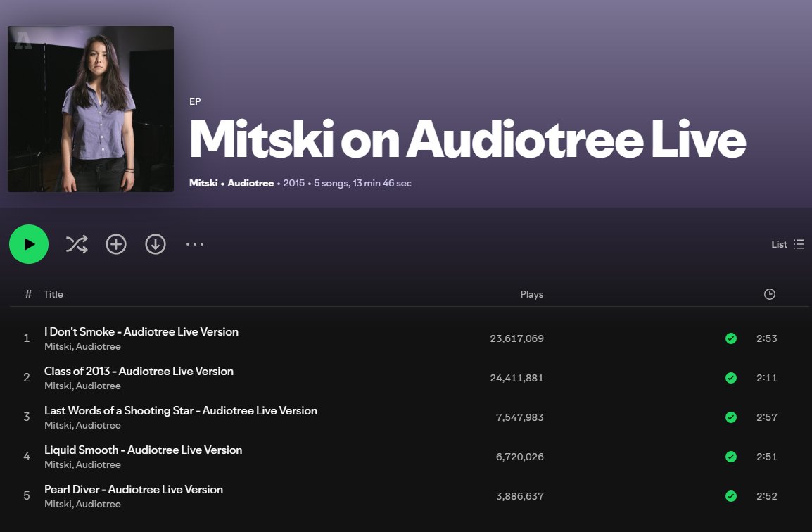Click the # column header
The image size is (812, 532).
click(x=28, y=294)
